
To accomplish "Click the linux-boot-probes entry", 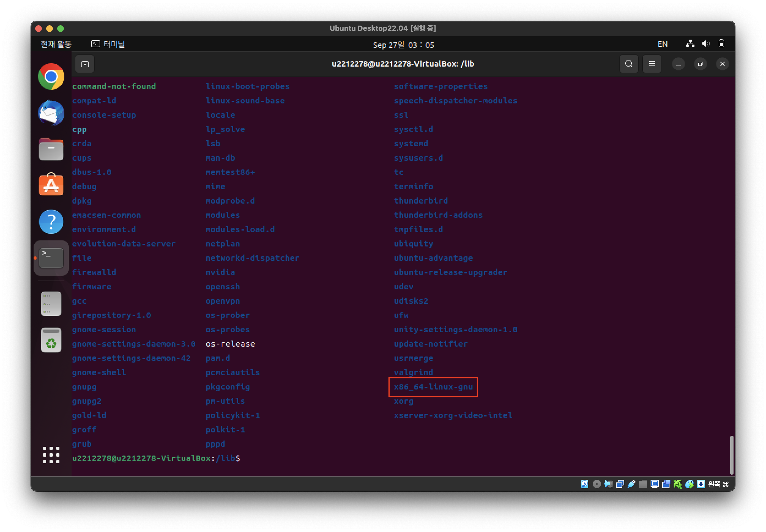I will (x=247, y=86).
